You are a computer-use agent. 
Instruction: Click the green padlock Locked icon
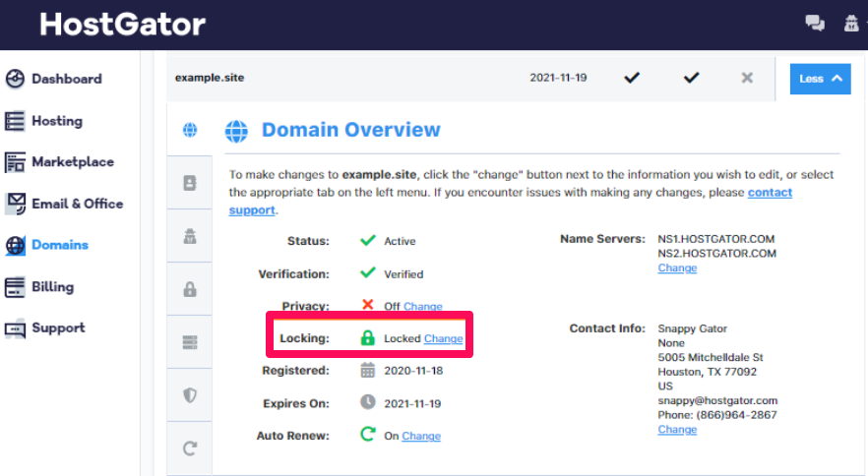(368, 337)
